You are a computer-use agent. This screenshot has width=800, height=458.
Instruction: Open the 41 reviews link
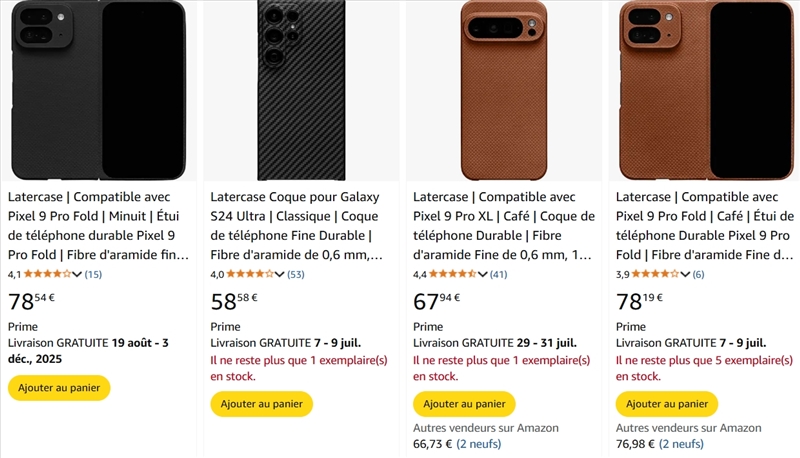point(498,274)
